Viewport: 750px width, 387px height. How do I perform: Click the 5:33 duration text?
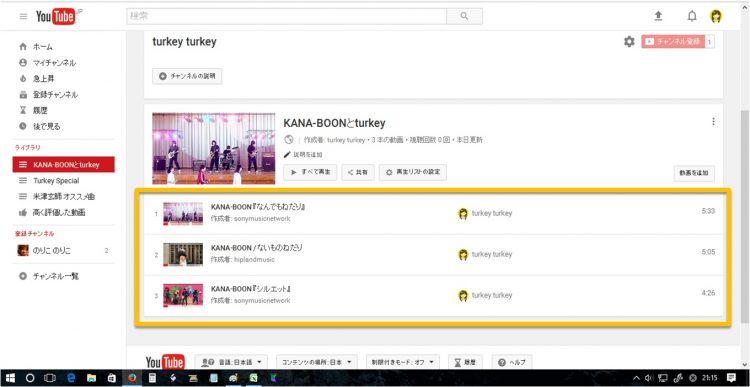pos(708,210)
